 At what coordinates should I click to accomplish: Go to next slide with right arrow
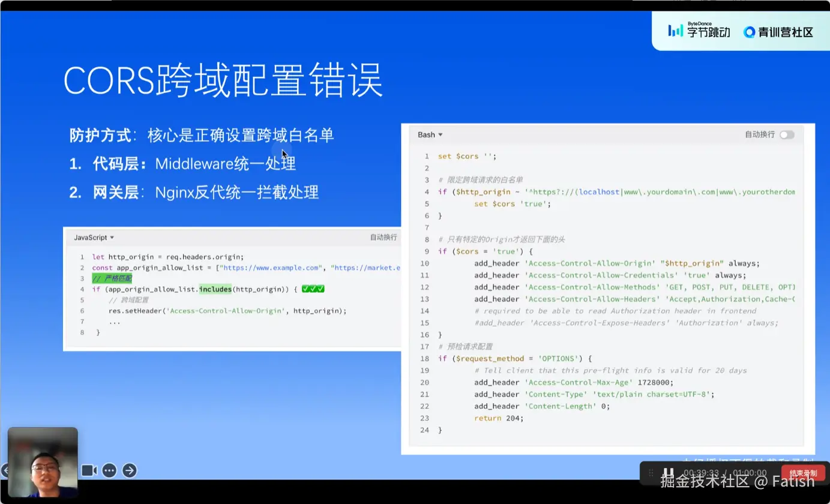point(130,470)
